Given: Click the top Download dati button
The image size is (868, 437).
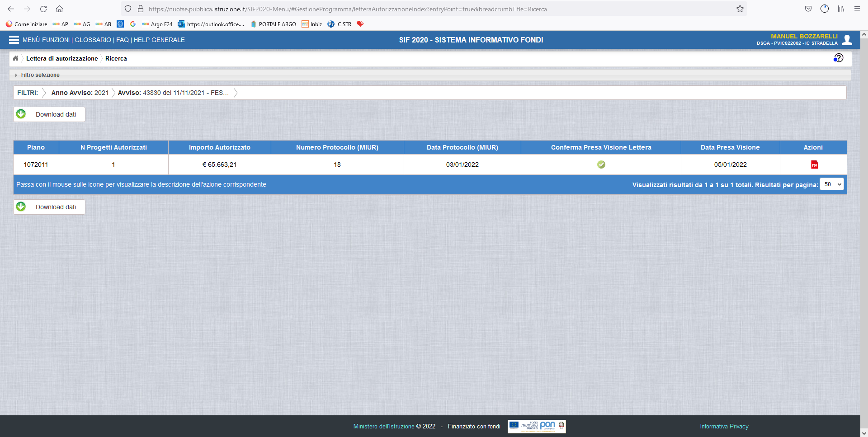Looking at the screenshot, I should tap(49, 114).
